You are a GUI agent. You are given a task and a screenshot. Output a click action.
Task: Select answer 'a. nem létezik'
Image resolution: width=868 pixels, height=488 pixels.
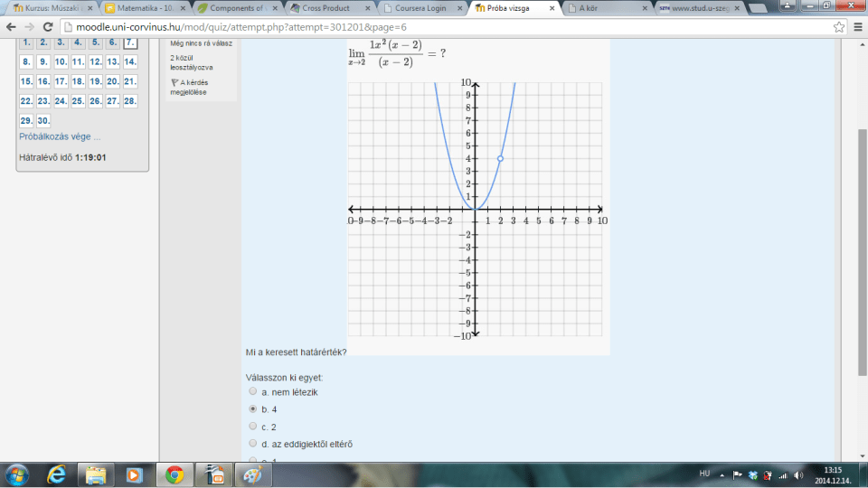pos(253,392)
